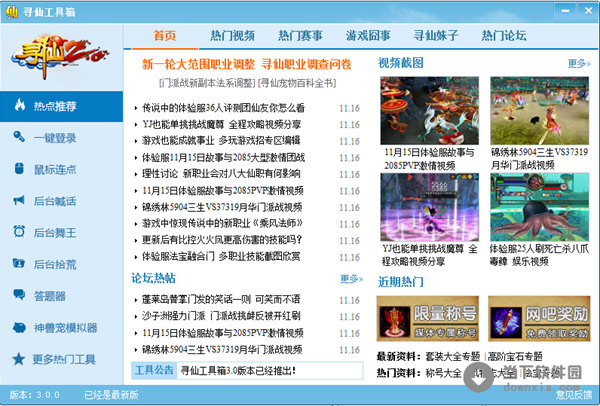
Task: Open video thumbnail 11月15日体验服故事与2085PVP
Action: click(429, 111)
